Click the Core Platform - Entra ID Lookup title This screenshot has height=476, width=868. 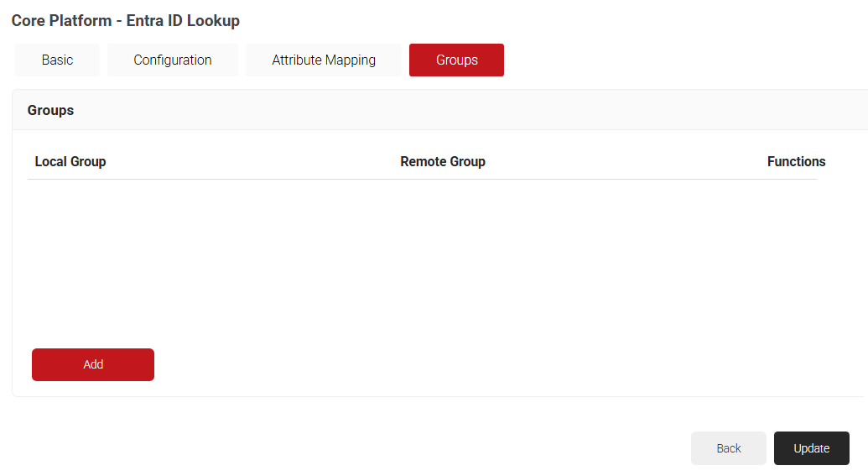tap(126, 21)
